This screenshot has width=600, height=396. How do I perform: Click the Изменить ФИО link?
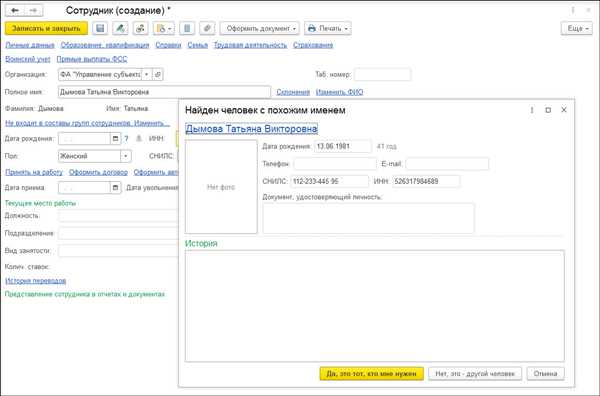[x=339, y=92]
